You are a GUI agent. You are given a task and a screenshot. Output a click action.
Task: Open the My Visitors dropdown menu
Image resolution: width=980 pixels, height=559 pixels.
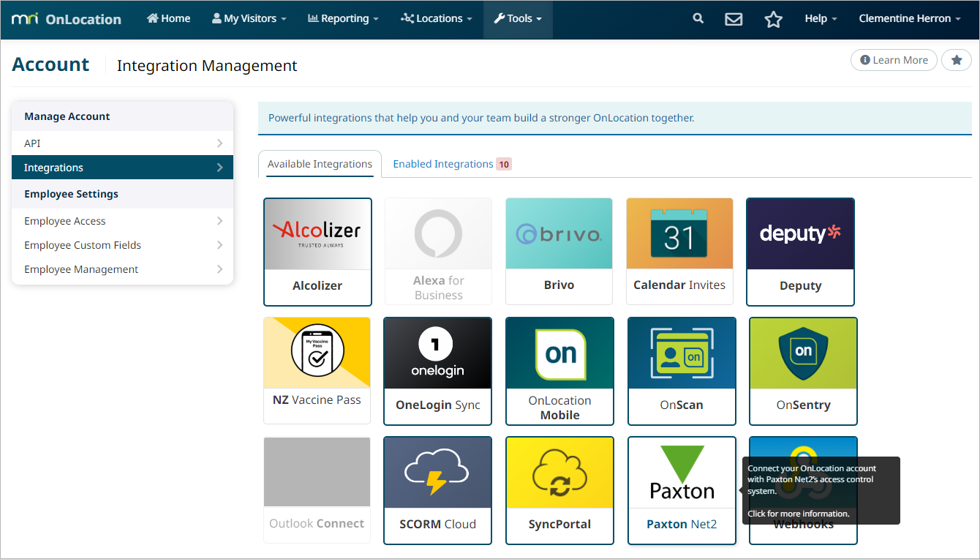click(249, 19)
